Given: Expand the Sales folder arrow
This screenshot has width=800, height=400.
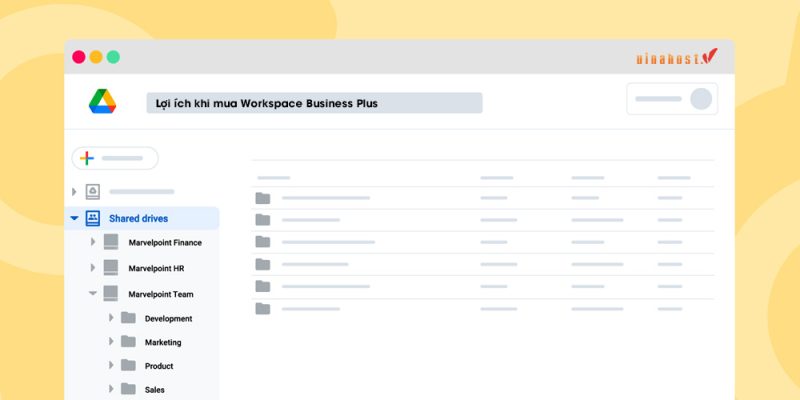Looking at the screenshot, I should coord(111,389).
